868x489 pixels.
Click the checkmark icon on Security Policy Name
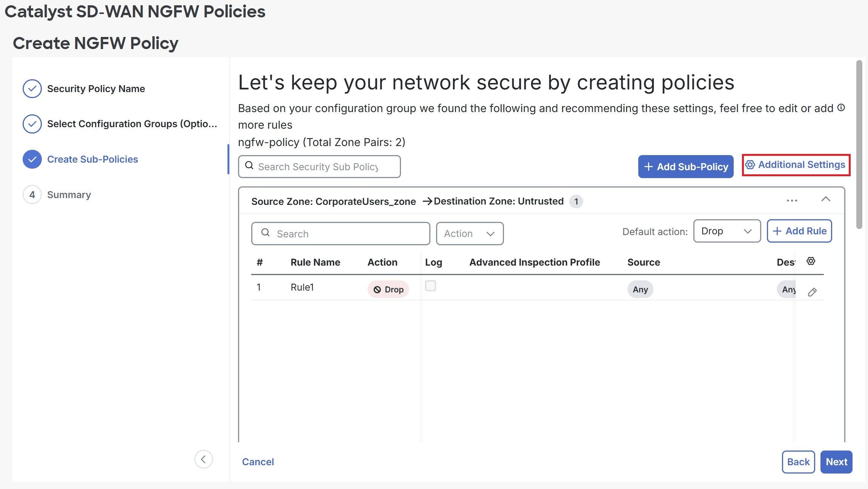(32, 88)
